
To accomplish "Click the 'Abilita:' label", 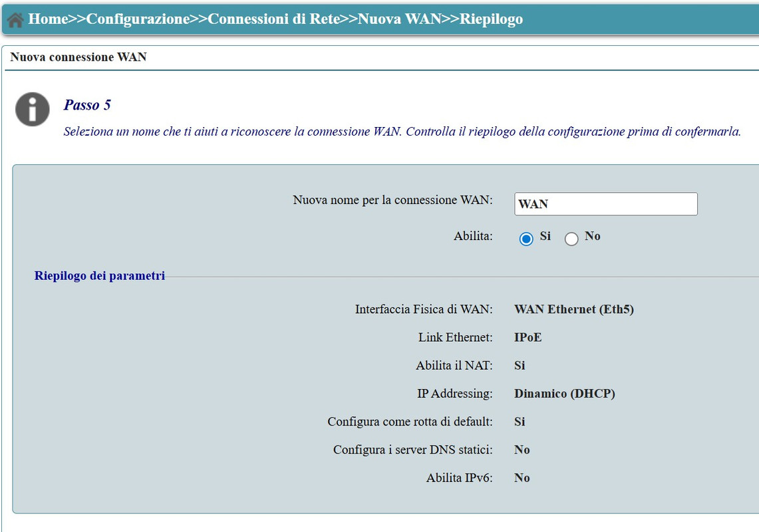I will (x=473, y=236).
